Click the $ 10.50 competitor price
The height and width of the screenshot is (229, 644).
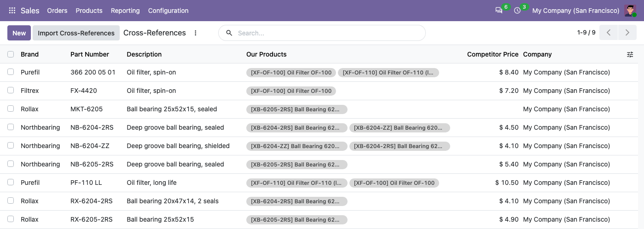[x=507, y=183]
